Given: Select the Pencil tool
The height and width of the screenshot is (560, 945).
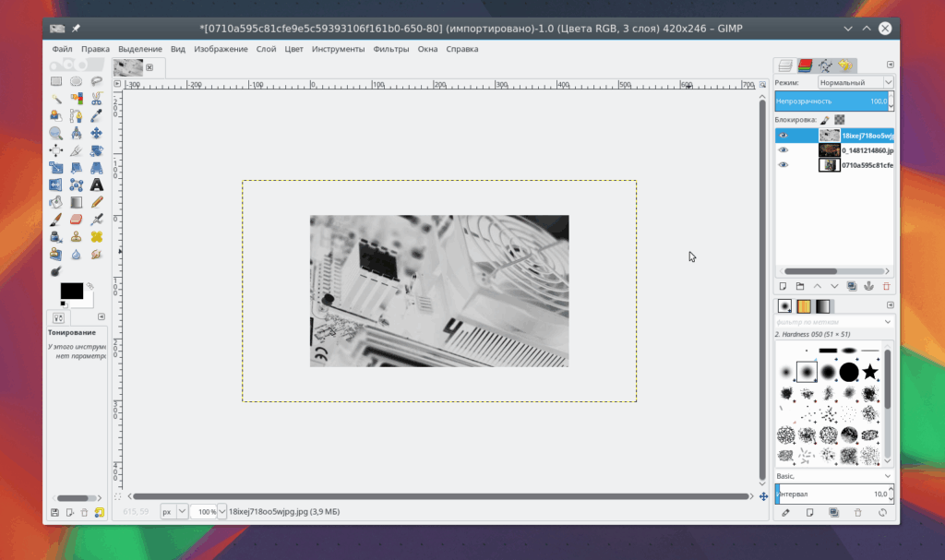Looking at the screenshot, I should (x=96, y=203).
